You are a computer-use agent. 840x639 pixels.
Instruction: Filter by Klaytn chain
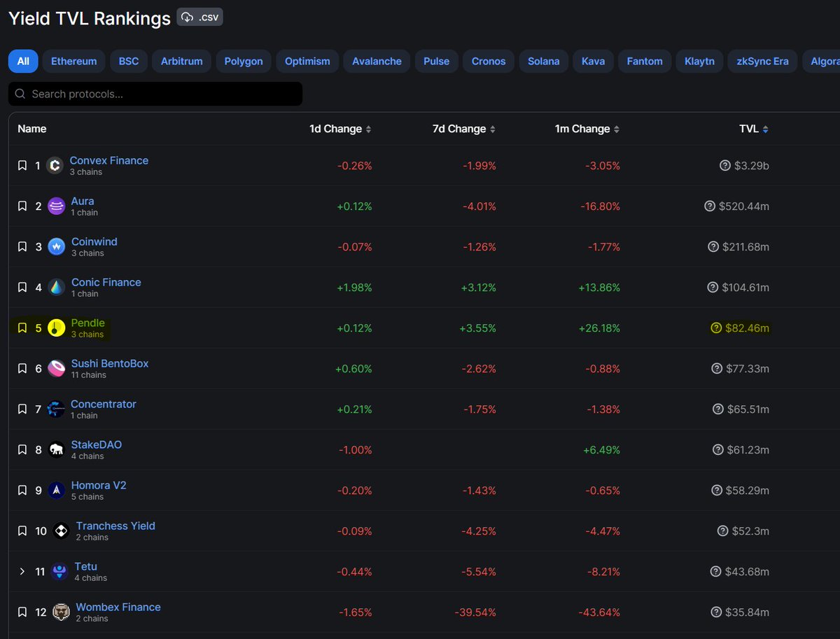click(699, 61)
